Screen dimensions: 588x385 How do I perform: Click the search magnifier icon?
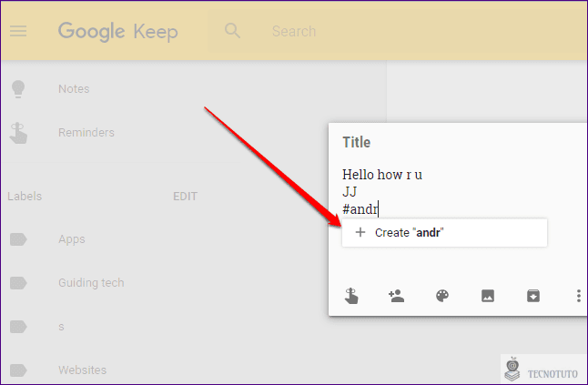pos(232,30)
